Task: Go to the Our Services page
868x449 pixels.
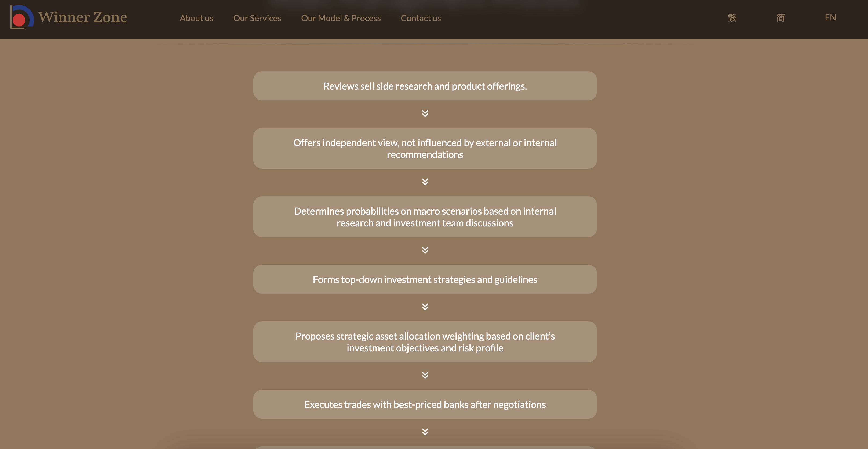Action: tap(257, 18)
